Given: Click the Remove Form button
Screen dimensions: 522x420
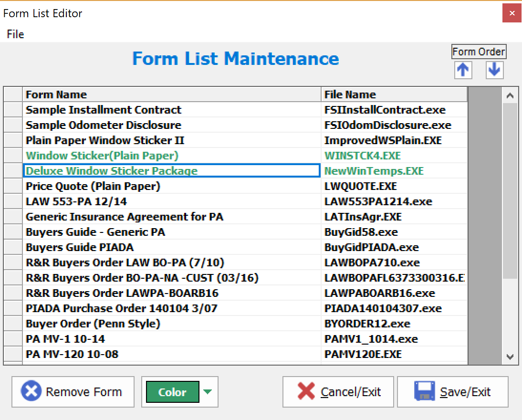Looking at the screenshot, I should point(73,391).
